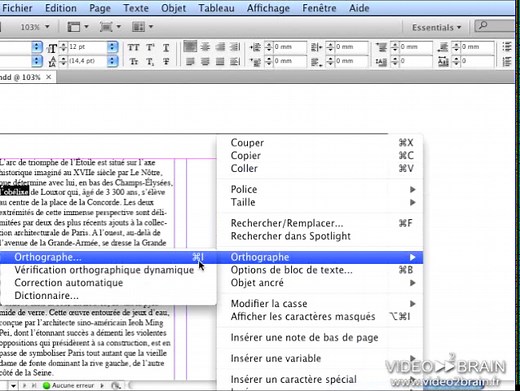Close the document tab at 103%

pyautogui.click(x=49, y=77)
